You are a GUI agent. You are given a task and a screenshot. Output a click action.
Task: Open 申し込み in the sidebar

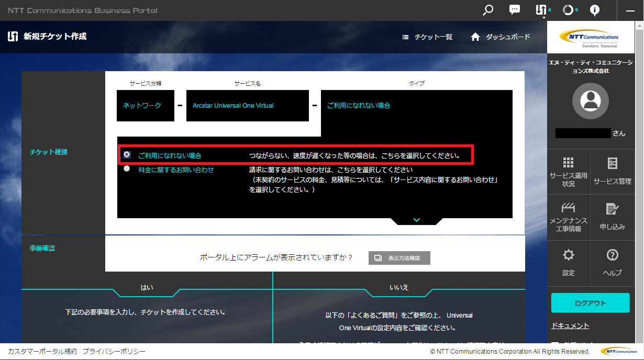(x=612, y=217)
